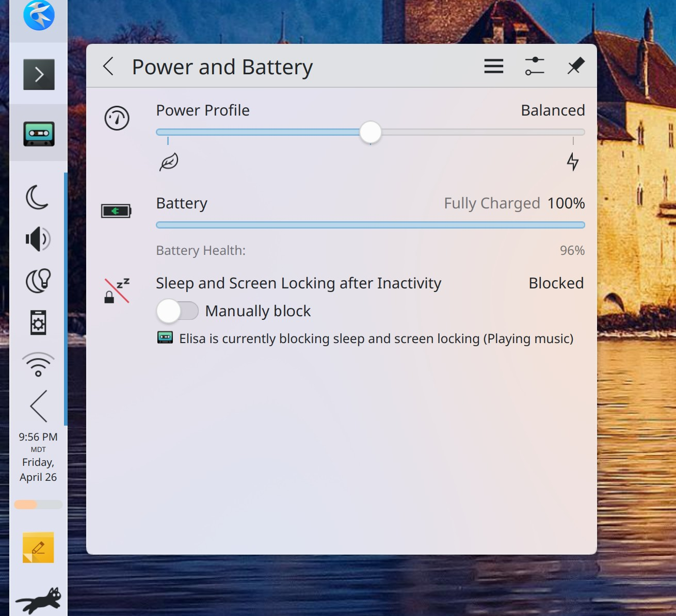Screen dimensions: 676x616
Task: Click the application launcher at panel top
Action: click(39, 15)
